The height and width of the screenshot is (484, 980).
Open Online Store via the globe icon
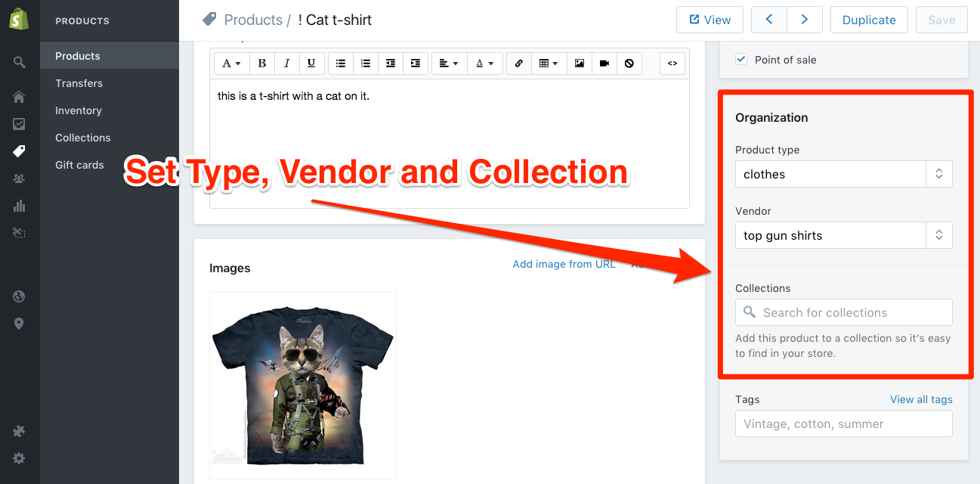tap(19, 296)
